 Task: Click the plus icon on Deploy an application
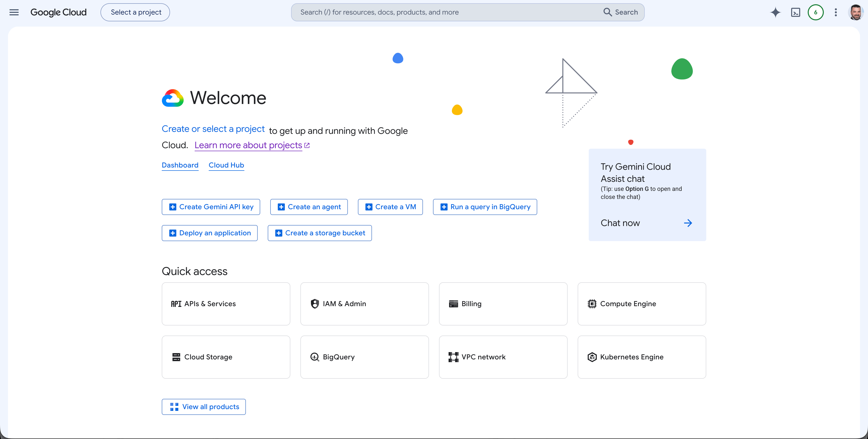coord(173,233)
